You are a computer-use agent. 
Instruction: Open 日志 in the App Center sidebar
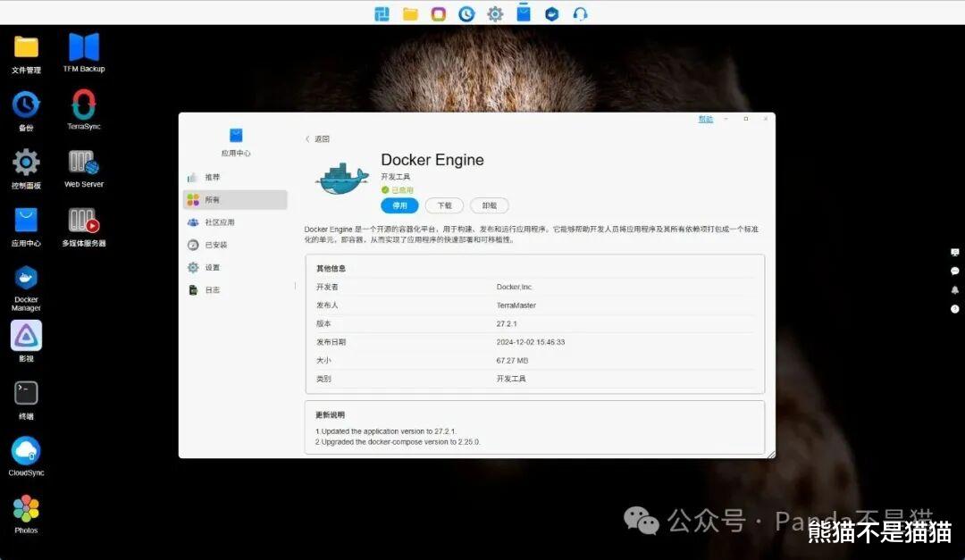(235, 290)
